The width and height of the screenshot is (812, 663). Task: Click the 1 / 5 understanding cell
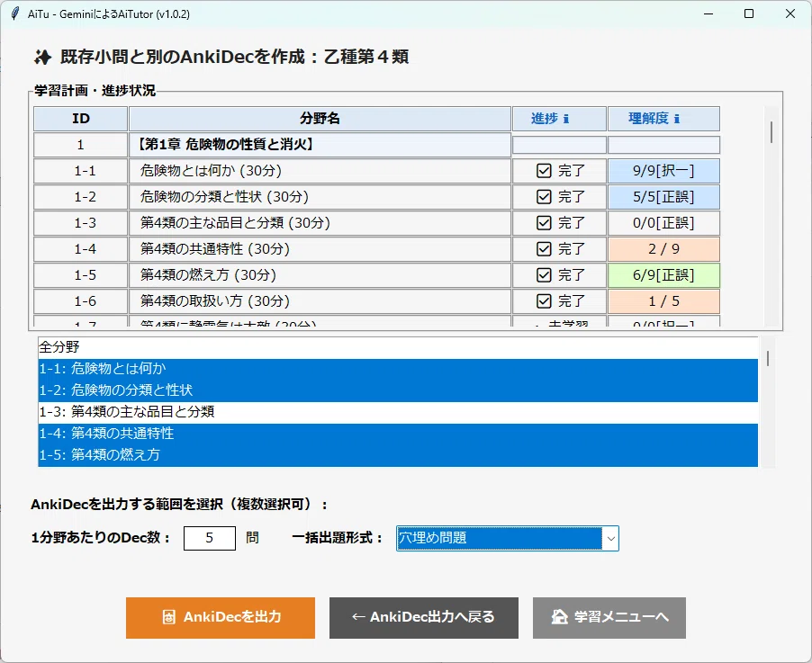pyautogui.click(x=663, y=300)
